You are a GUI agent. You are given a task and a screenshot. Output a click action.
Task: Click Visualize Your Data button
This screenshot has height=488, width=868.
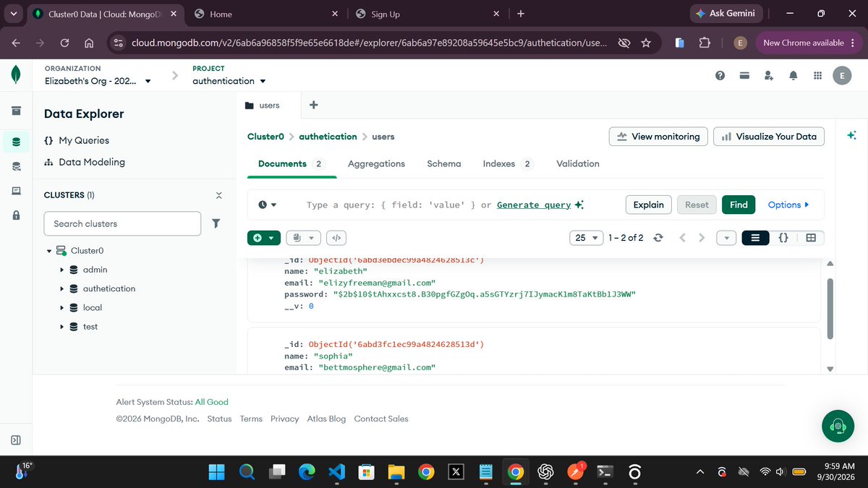769,136
